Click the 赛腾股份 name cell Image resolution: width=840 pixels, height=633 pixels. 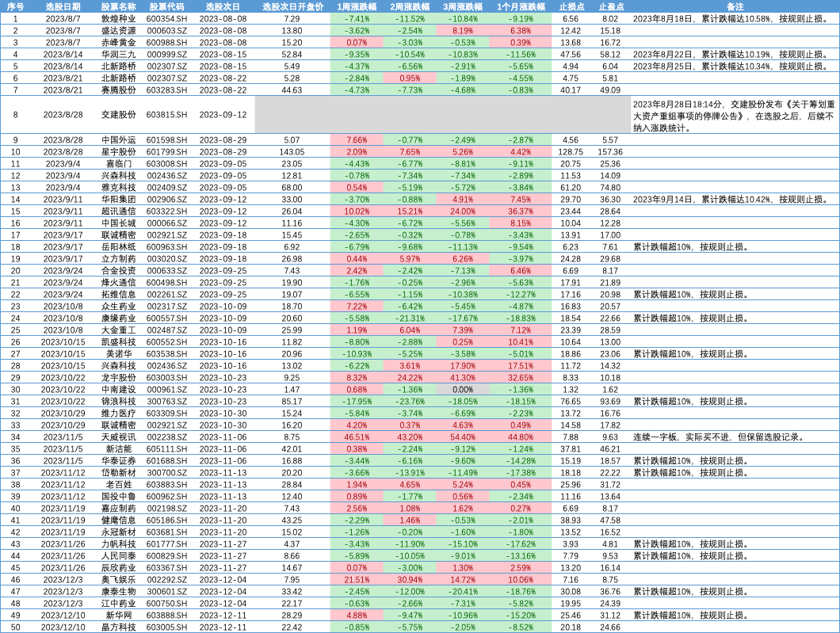(x=118, y=90)
